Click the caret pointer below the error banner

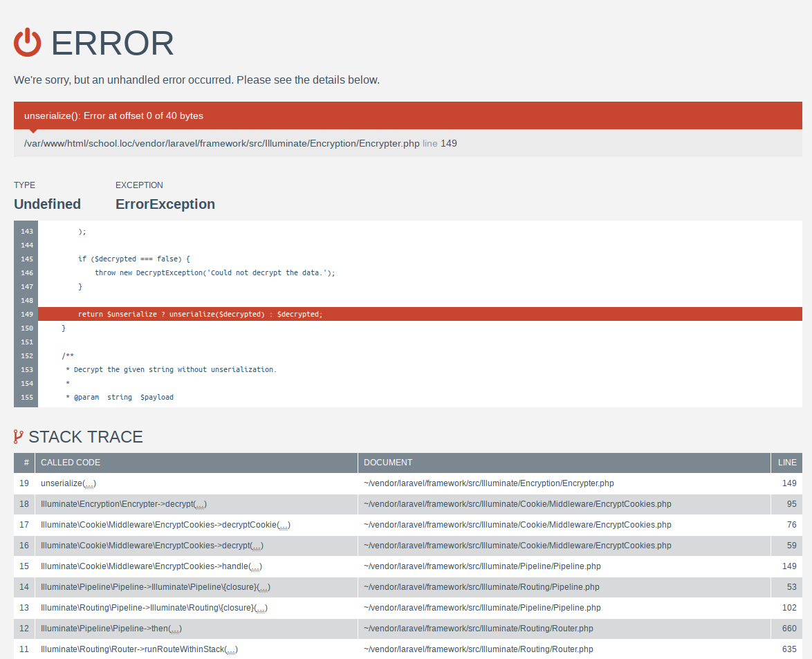(33, 130)
